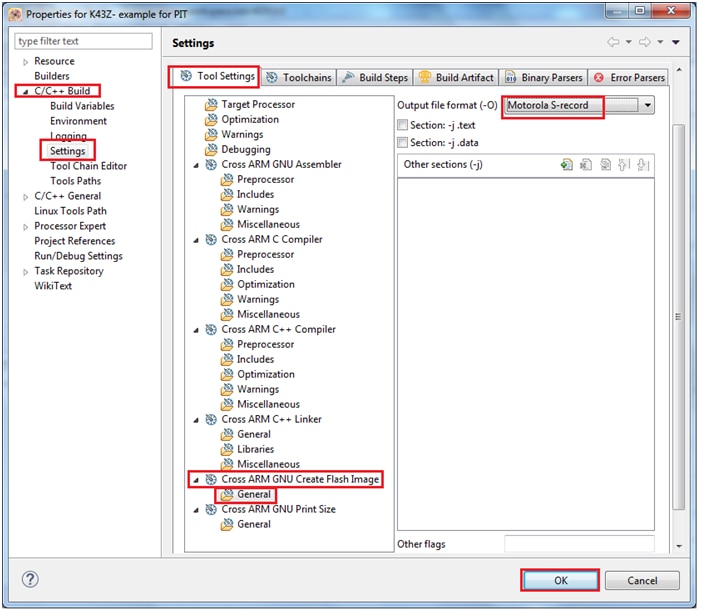Click the Add section icon in Other sections

[x=566, y=165]
